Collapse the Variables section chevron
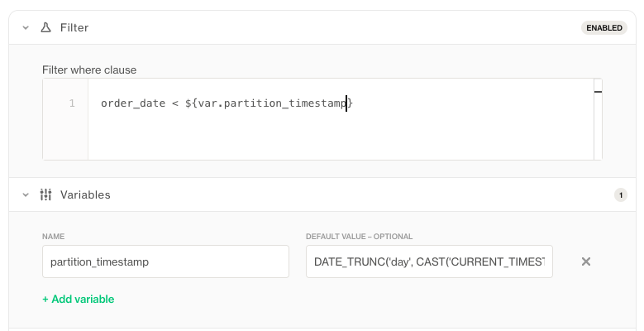The width and height of the screenshot is (644, 331). (26, 195)
